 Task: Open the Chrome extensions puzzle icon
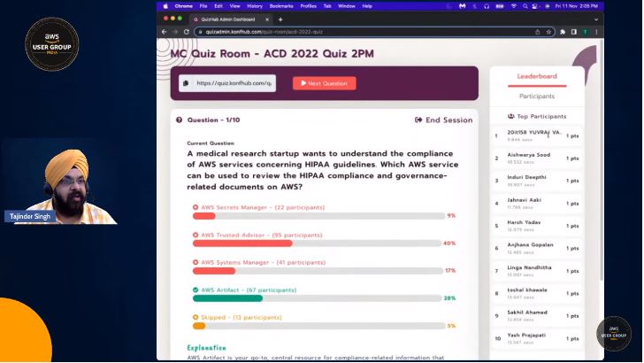[x=563, y=32]
